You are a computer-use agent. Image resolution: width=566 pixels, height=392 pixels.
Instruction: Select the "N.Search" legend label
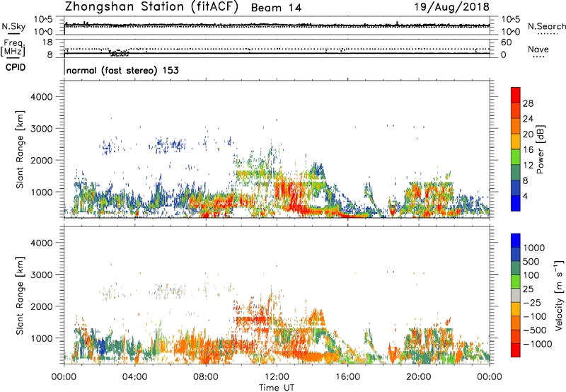546,26
